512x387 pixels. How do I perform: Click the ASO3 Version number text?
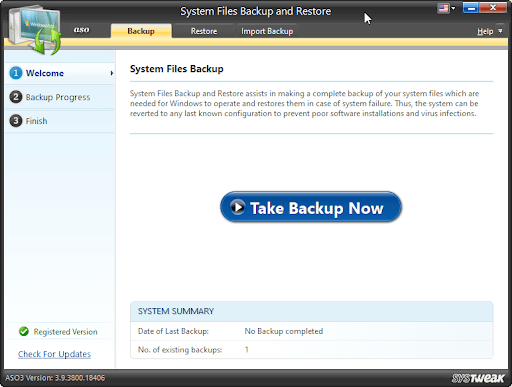tap(55, 378)
